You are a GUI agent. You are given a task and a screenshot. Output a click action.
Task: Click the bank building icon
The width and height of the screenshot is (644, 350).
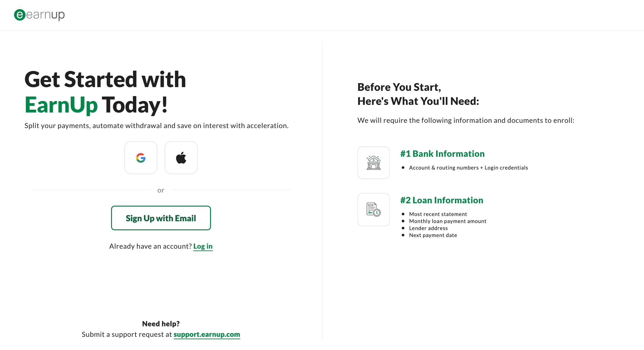[x=374, y=163]
